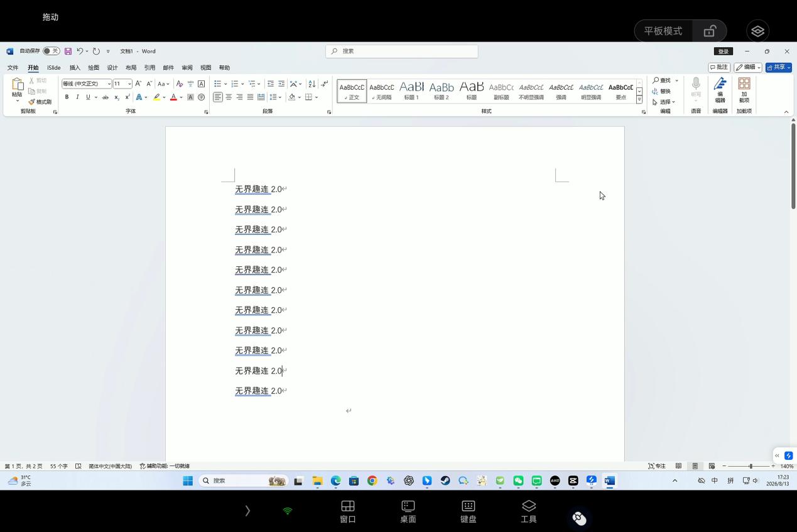Open the font size dropdown

pos(129,84)
